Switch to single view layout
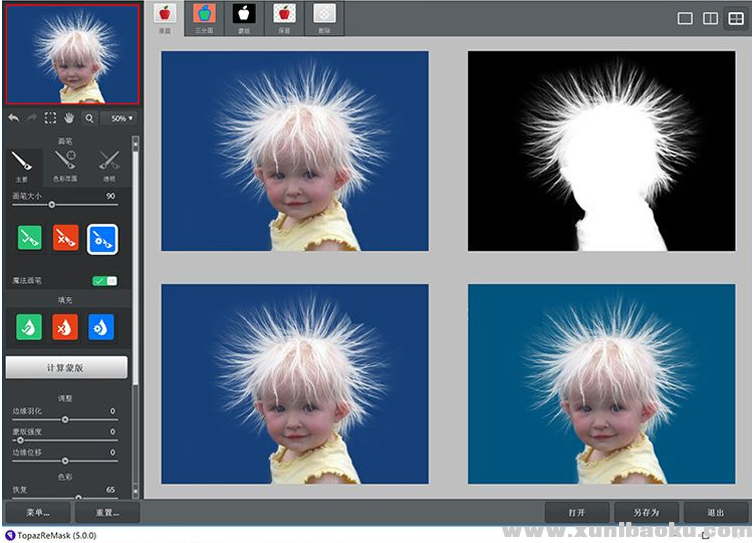The width and height of the screenshot is (755, 543). pyautogui.click(x=686, y=18)
